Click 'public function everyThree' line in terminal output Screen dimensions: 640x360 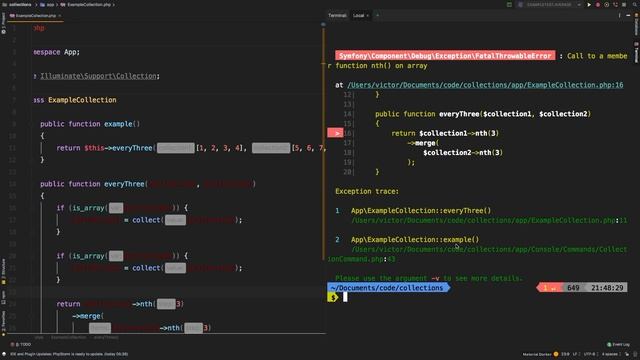tap(483, 114)
